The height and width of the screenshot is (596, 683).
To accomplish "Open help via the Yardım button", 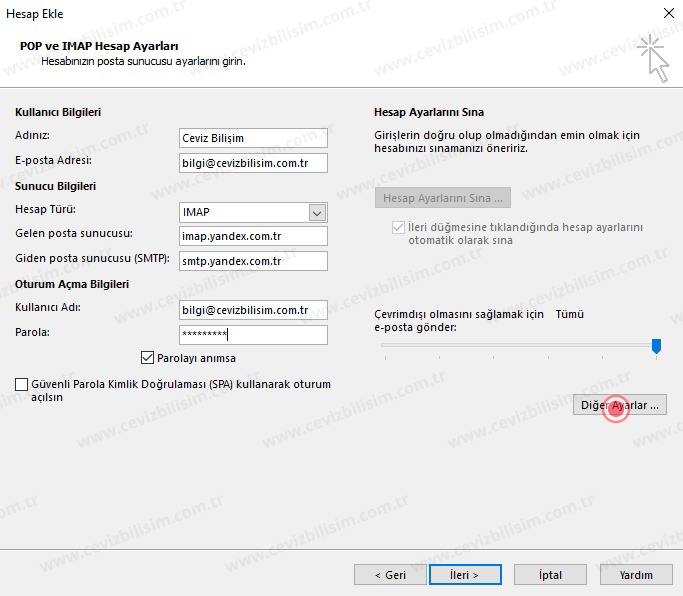I will click(x=636, y=575).
